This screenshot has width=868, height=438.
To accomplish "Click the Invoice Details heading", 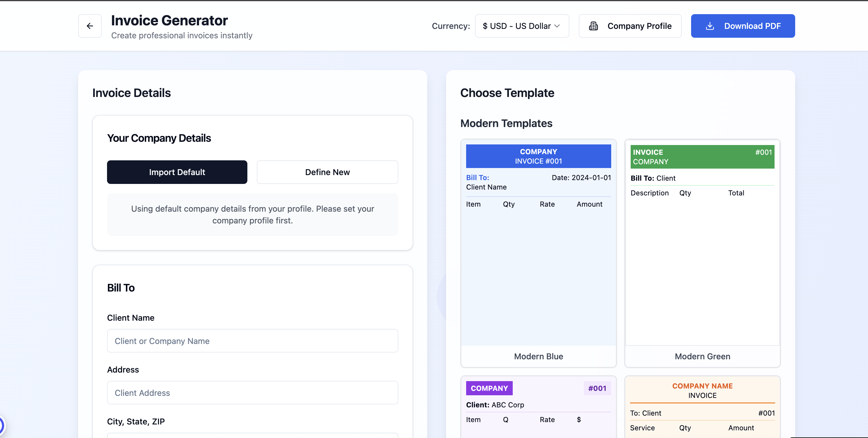I will (x=131, y=93).
